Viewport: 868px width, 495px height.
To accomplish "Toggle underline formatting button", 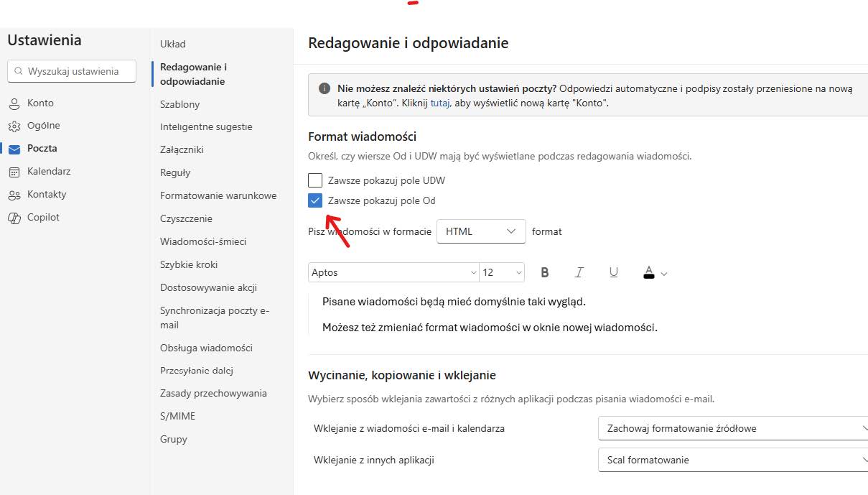I will click(x=613, y=272).
